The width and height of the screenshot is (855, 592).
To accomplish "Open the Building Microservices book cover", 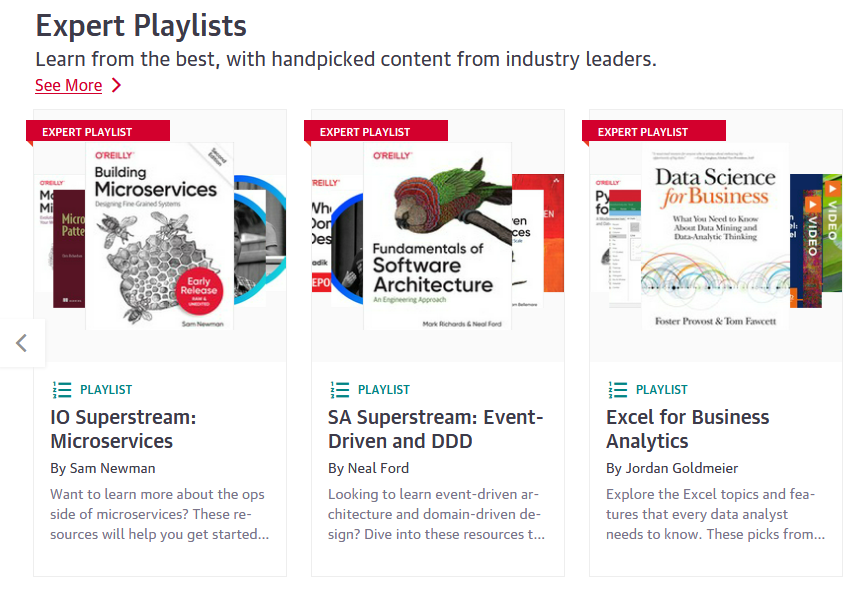I will [x=159, y=236].
